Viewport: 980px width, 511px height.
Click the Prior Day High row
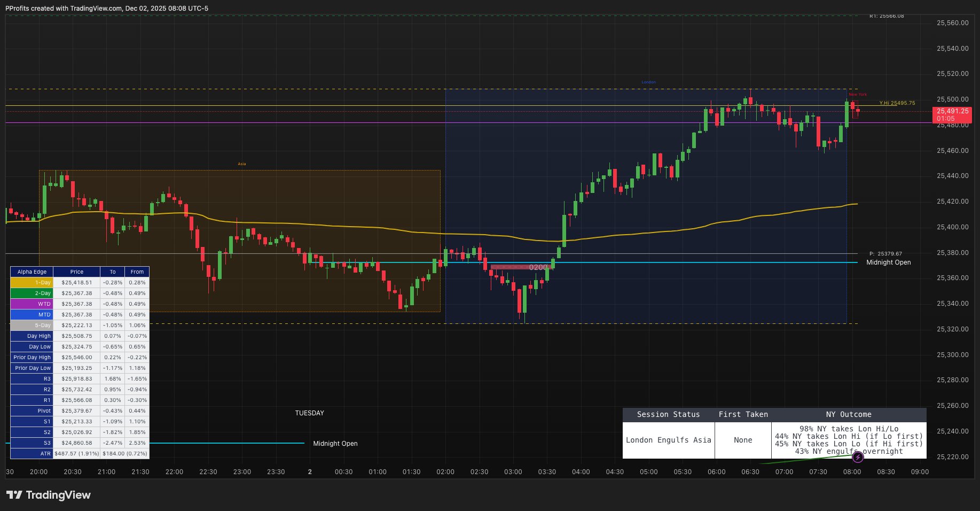click(30, 357)
